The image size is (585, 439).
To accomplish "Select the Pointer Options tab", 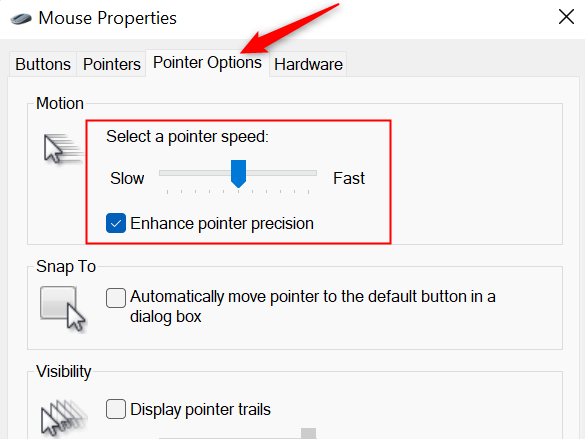I will (207, 63).
